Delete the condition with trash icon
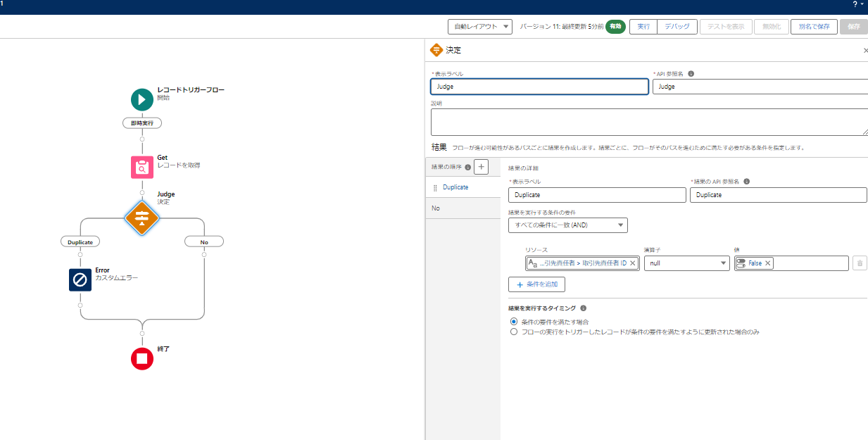868x440 pixels. 859,263
